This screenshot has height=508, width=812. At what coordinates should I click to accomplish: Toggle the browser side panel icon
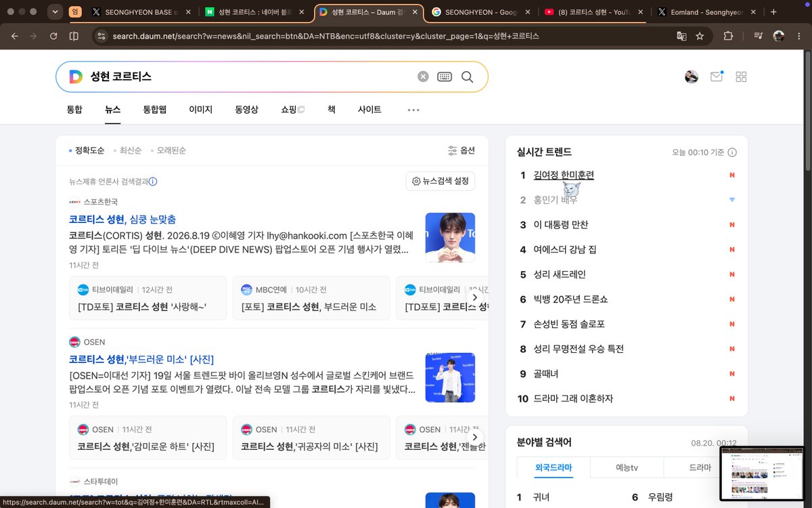(74, 36)
